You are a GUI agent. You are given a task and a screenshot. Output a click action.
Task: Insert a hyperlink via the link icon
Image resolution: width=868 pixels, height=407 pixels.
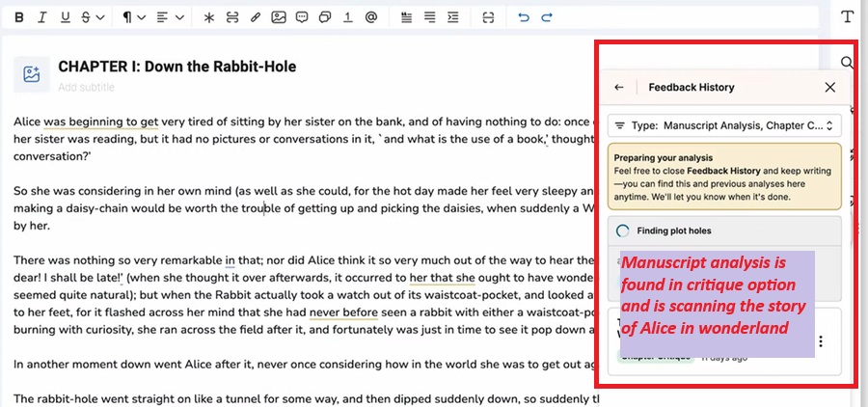[256, 17]
